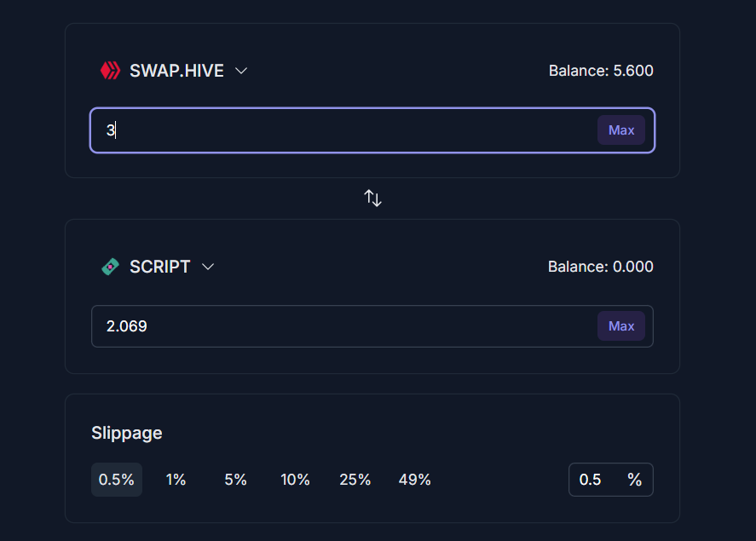Focus the SWAP.HIVE amount input field
Viewport: 756px width, 541px height.
click(x=341, y=130)
